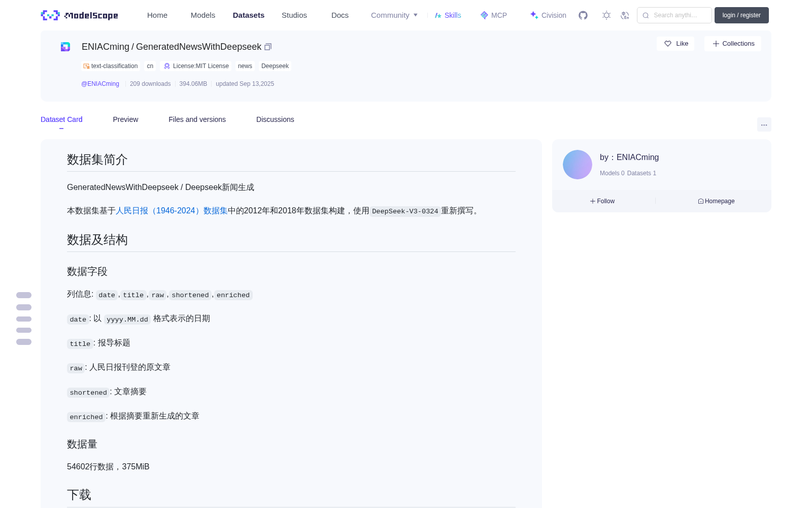
Task: Click the Deepseek tag
Action: click(x=275, y=66)
